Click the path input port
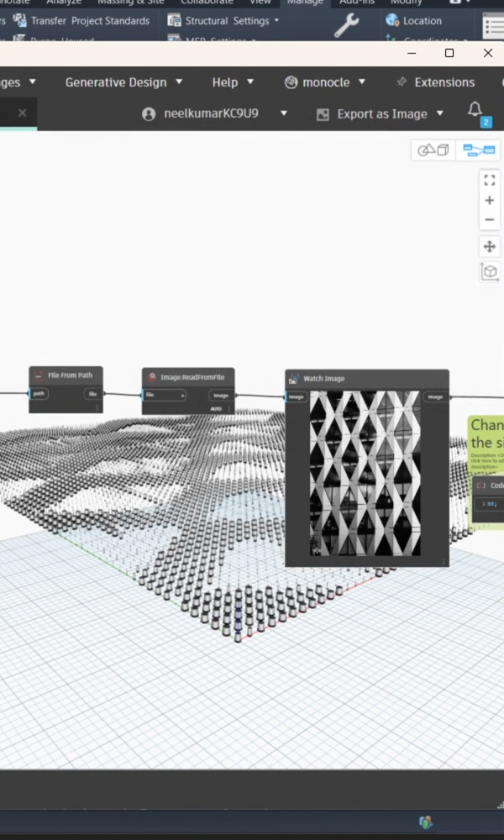The width and height of the screenshot is (504, 840). 39,394
